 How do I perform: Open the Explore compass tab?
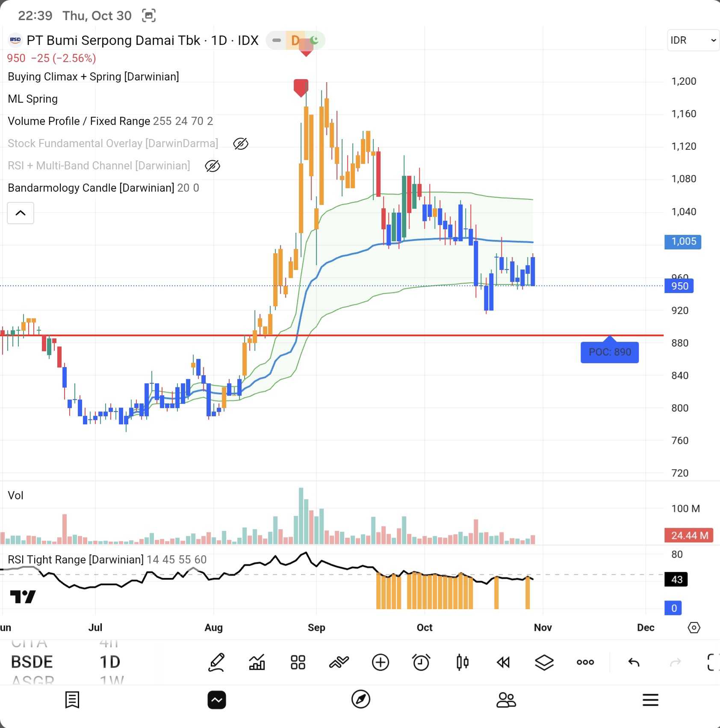[x=361, y=699]
